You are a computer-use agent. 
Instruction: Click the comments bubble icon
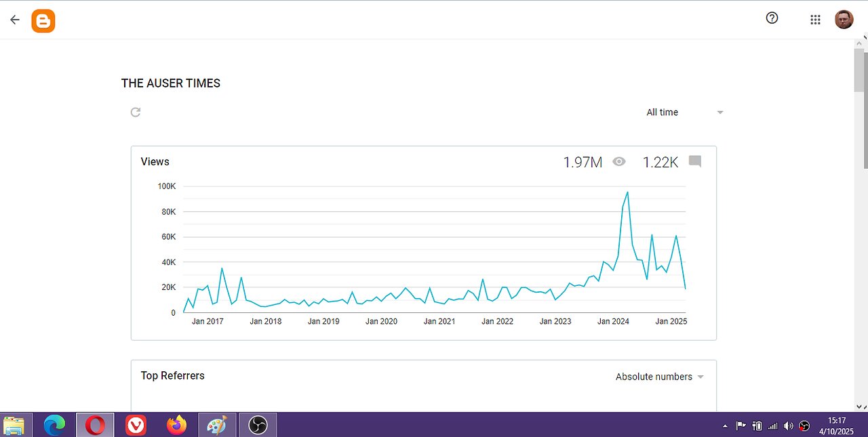click(694, 161)
